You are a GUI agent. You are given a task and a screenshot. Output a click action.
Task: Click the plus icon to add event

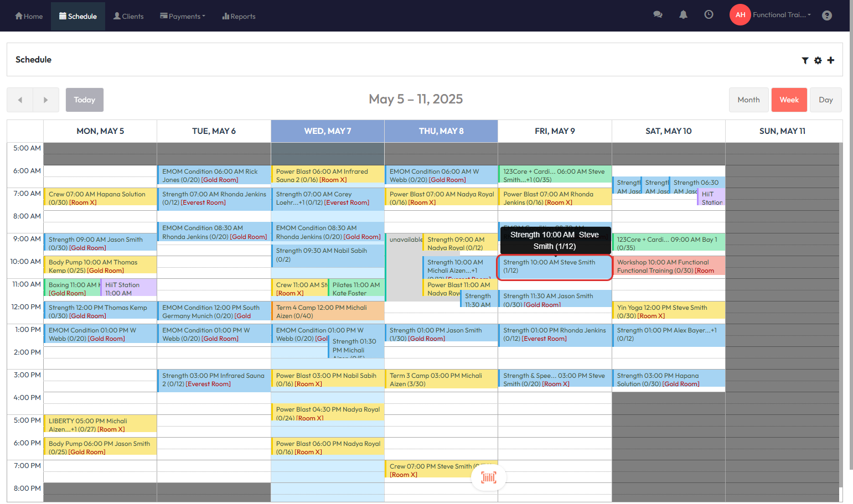tap(830, 60)
